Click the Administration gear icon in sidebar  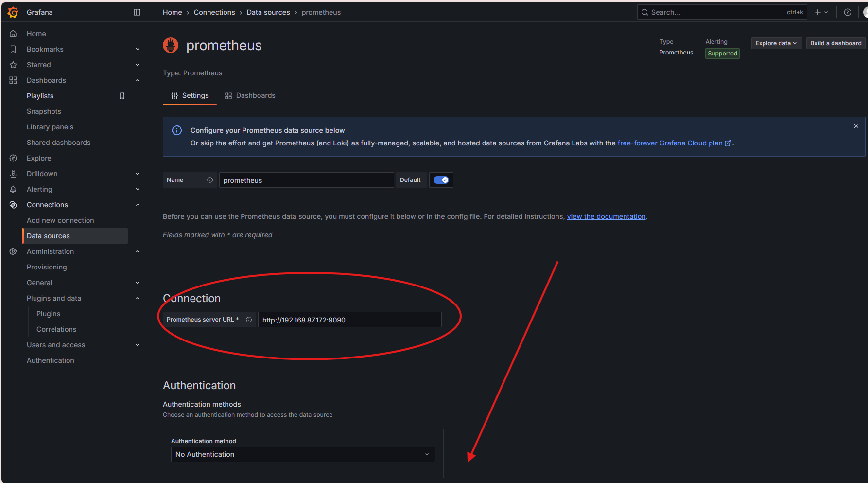[x=13, y=251]
